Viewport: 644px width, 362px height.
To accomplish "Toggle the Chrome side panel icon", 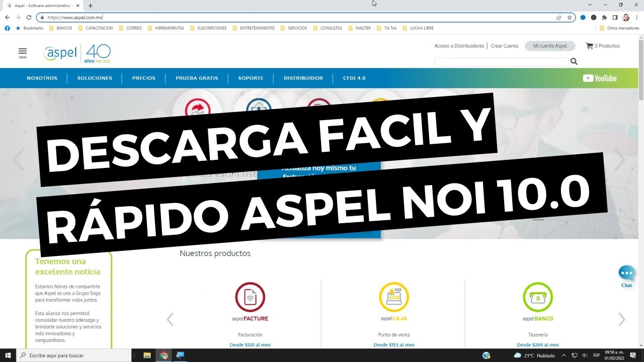I will coord(615,17).
